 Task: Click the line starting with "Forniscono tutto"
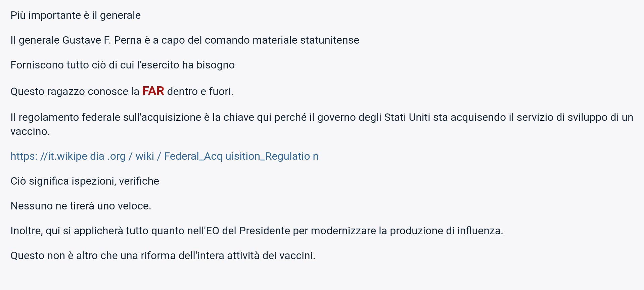point(122,65)
